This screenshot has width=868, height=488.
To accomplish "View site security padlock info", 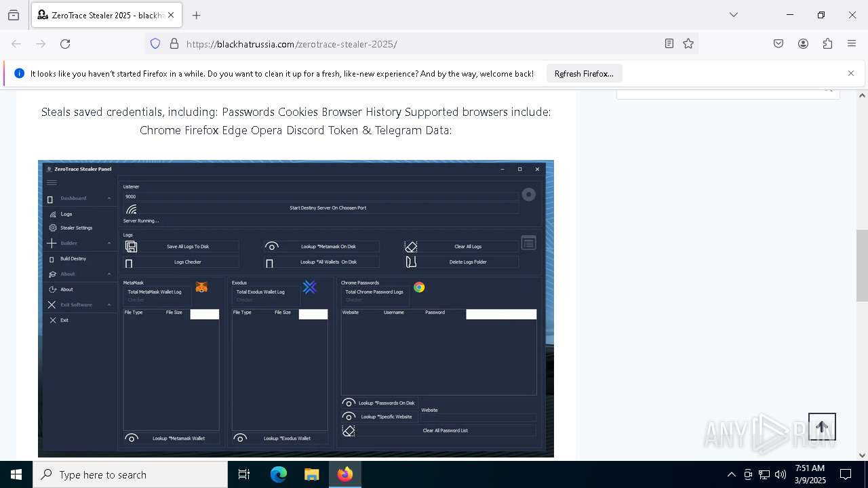I will click(x=174, y=44).
